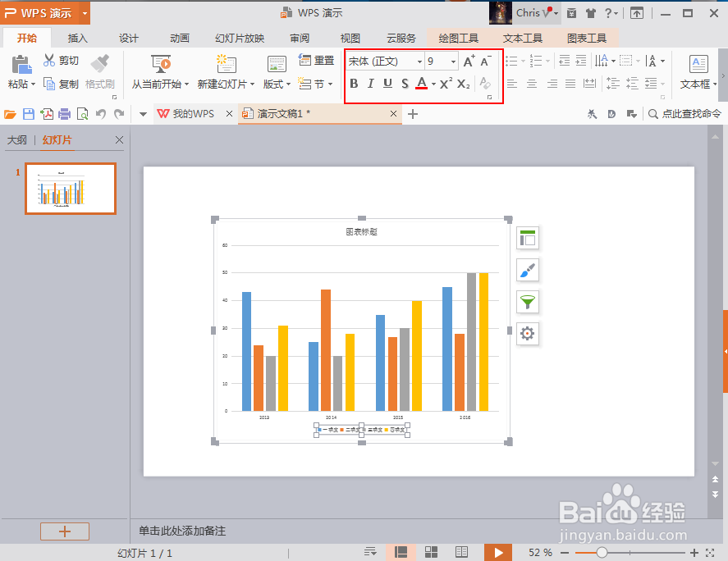Apply font color red A

tap(422, 84)
